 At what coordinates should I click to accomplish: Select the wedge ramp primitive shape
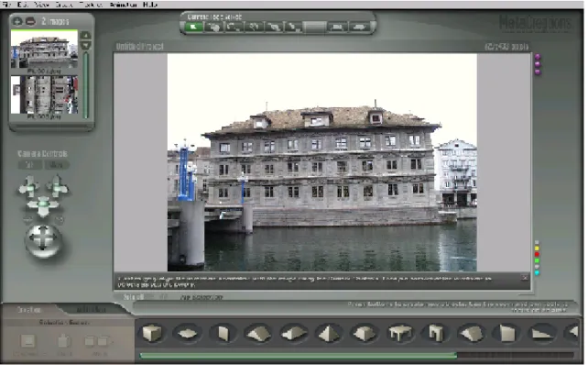click(x=541, y=333)
